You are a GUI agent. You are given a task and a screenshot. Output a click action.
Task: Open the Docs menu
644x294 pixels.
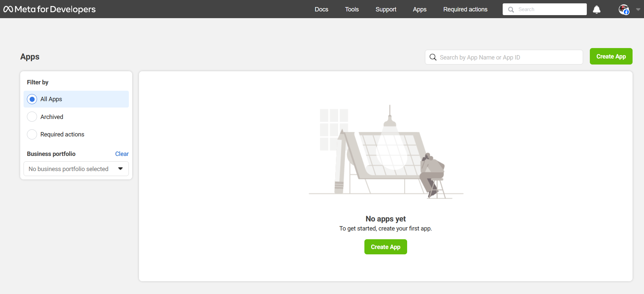(321, 9)
